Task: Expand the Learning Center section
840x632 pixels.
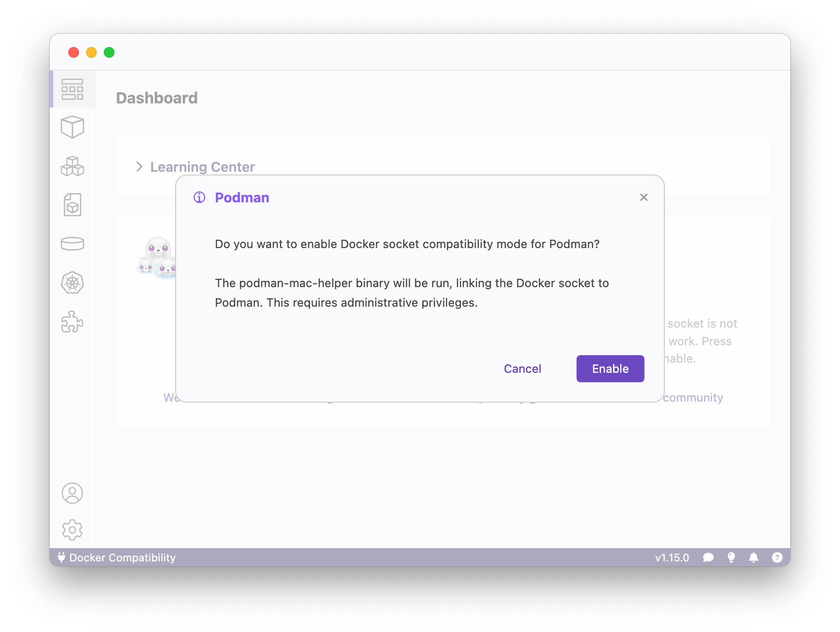Action: pos(140,166)
